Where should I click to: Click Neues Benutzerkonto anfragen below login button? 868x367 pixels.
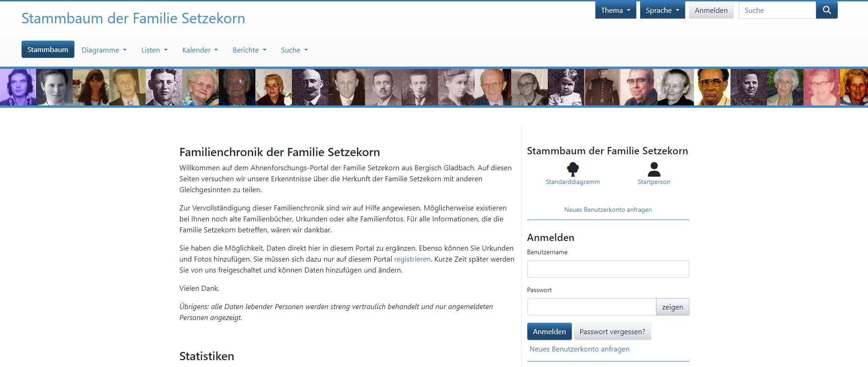579,349
